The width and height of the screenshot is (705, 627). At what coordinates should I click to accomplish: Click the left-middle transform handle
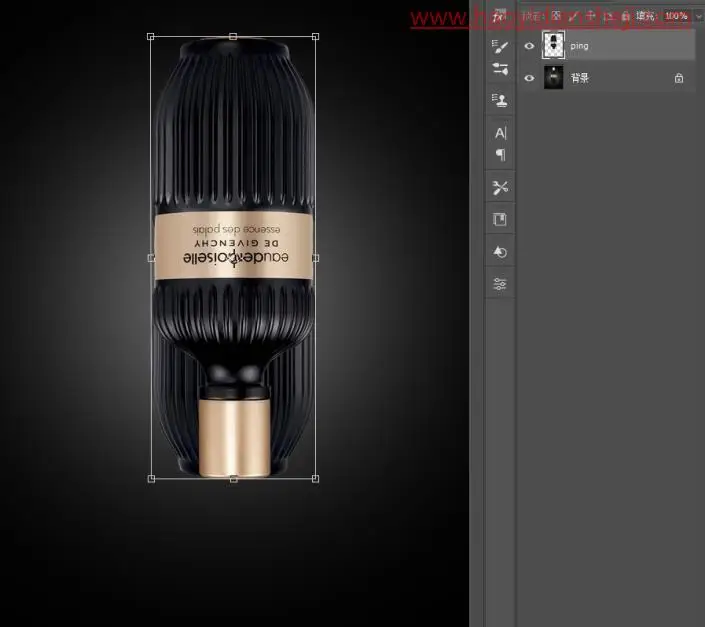pyautogui.click(x=151, y=258)
